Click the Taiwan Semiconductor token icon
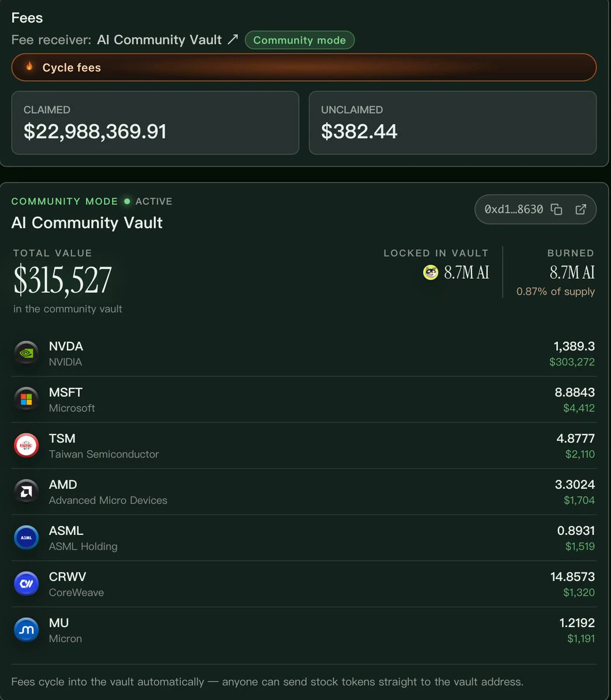611x700 pixels. point(26,445)
